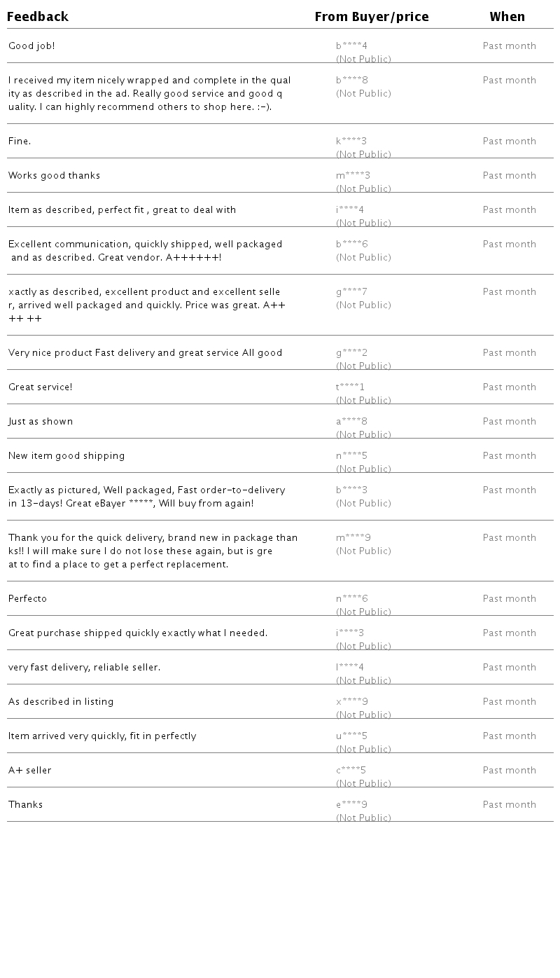Screen dimensions: 560x978
Task: Select "As described in listing" feedback text
Action: (x=61, y=702)
